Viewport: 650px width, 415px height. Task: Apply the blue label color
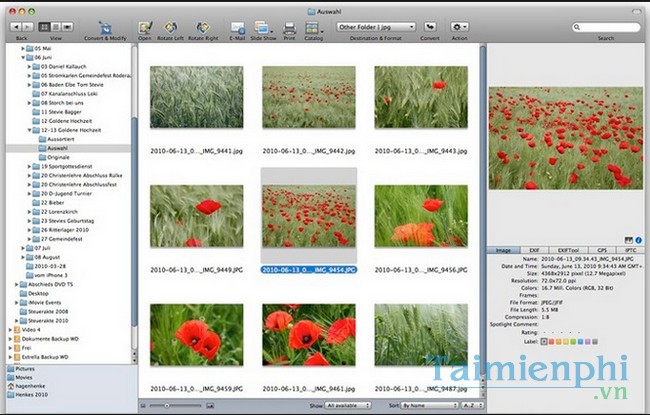coord(580,342)
